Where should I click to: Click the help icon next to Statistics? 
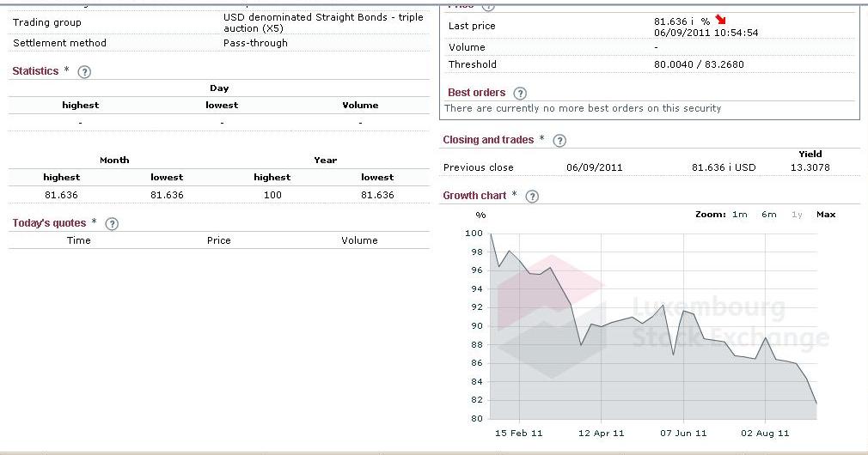[84, 72]
